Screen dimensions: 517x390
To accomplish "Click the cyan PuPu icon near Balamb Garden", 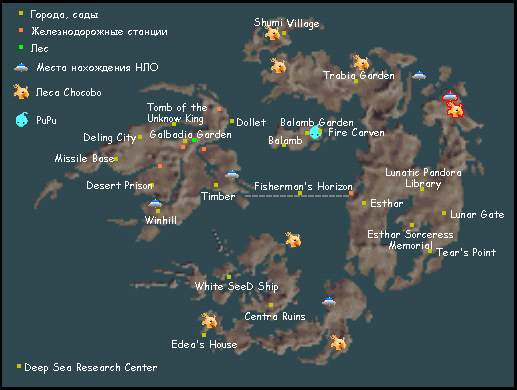I will pyautogui.click(x=315, y=132).
